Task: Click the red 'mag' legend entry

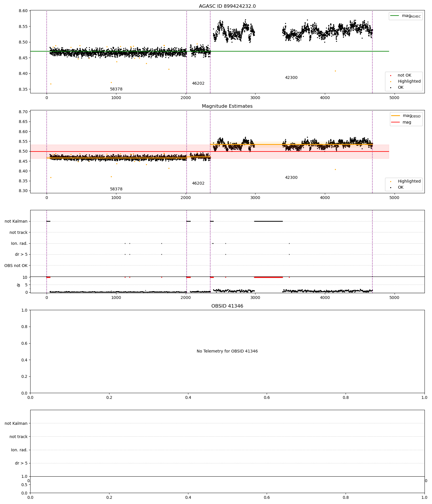Action: [x=401, y=122]
